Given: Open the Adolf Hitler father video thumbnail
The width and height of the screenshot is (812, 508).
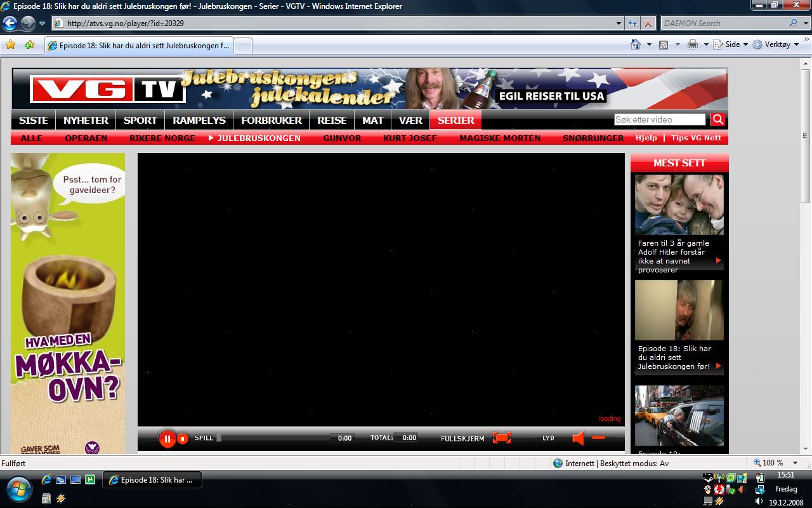Looking at the screenshot, I should pos(679,204).
